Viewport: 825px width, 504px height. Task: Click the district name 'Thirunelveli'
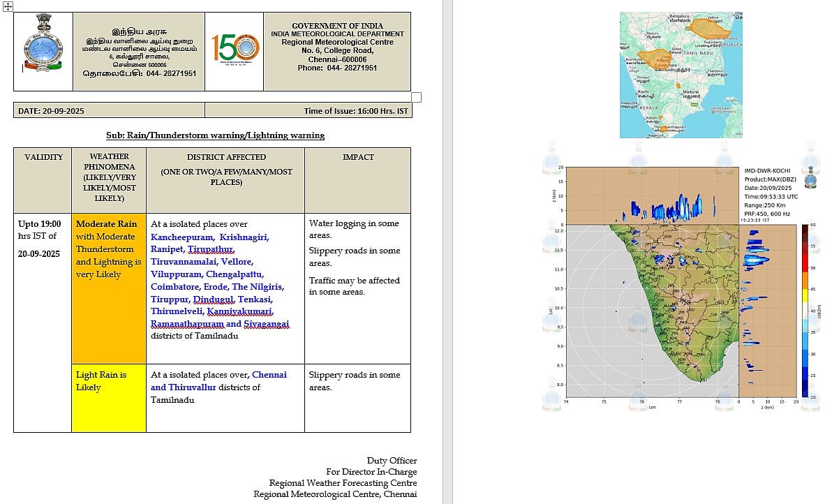coord(177,311)
